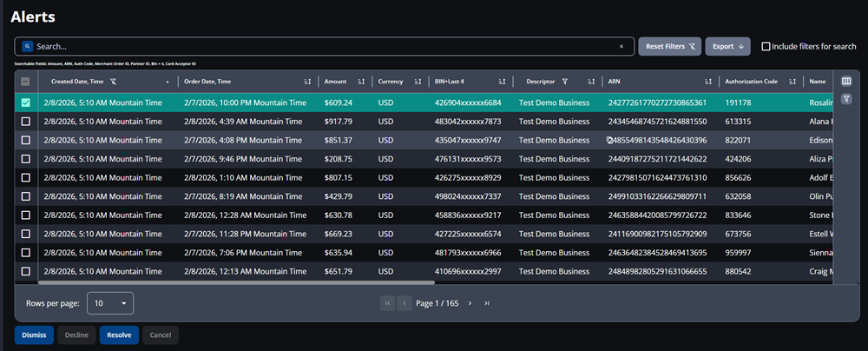
Task: Click BIN 426275xxxxxx8929 cell
Action: pos(468,178)
